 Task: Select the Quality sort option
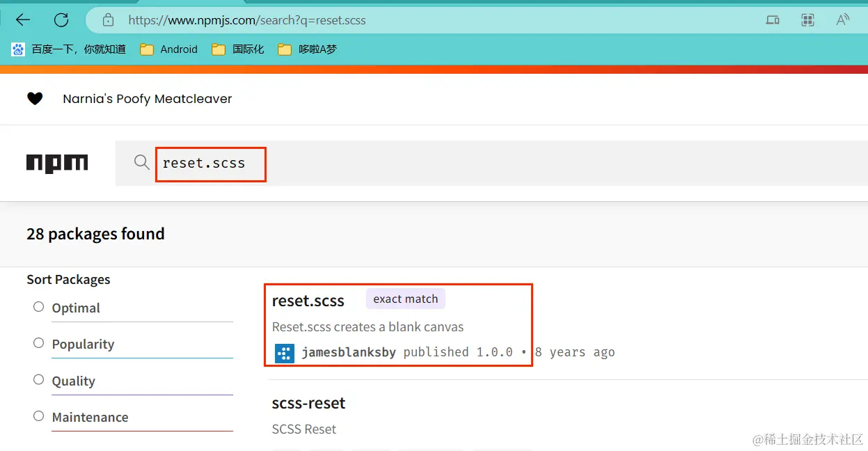(39, 380)
